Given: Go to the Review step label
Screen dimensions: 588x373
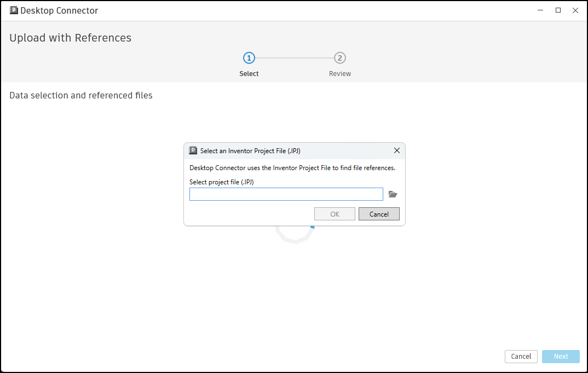Looking at the screenshot, I should tap(340, 74).
